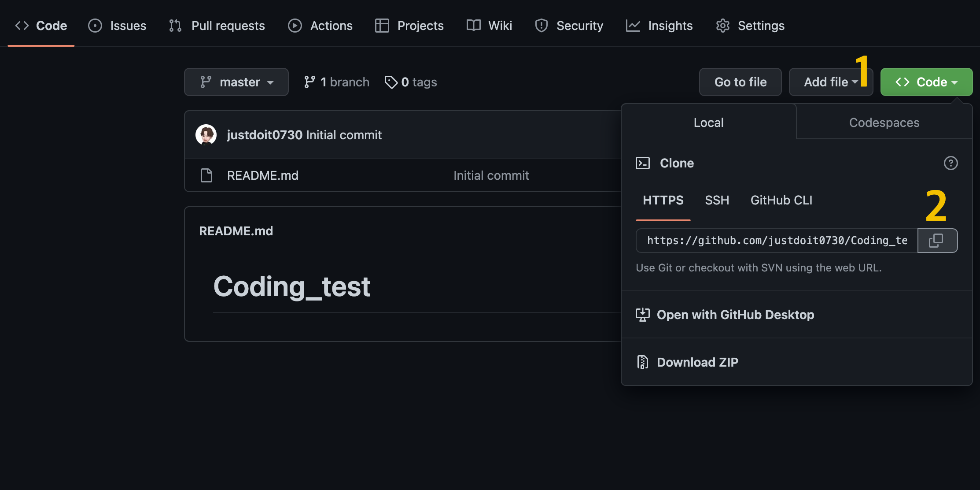Expand the Add file dropdown
The height and width of the screenshot is (490, 980).
click(831, 82)
